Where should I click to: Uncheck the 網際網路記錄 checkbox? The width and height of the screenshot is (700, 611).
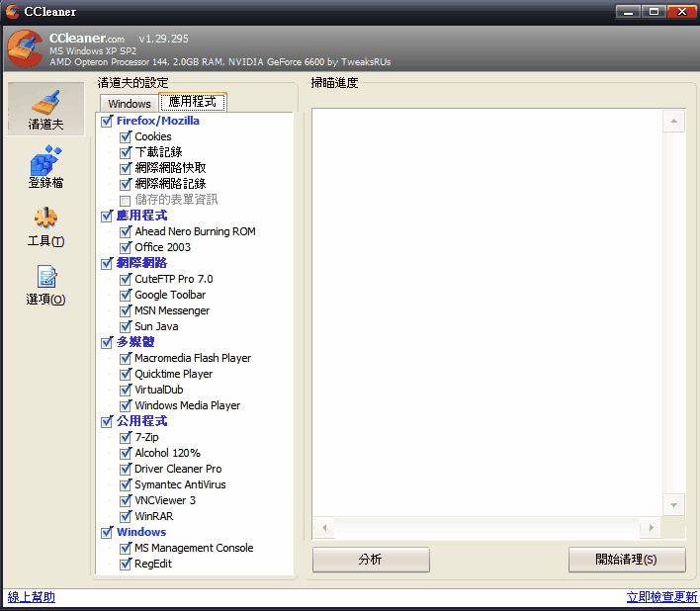126,184
